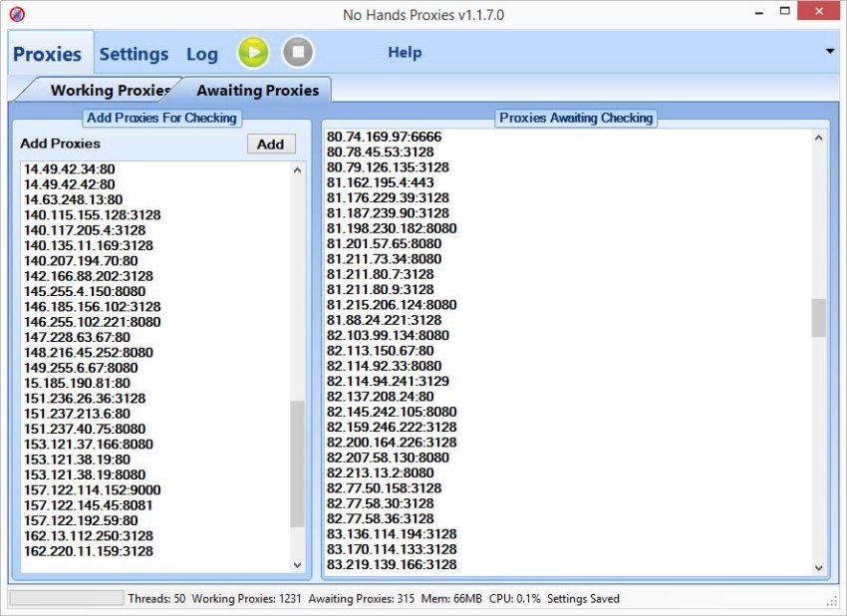
Task: Click the Awaiting Checking list up arrow
Action: coord(819,138)
